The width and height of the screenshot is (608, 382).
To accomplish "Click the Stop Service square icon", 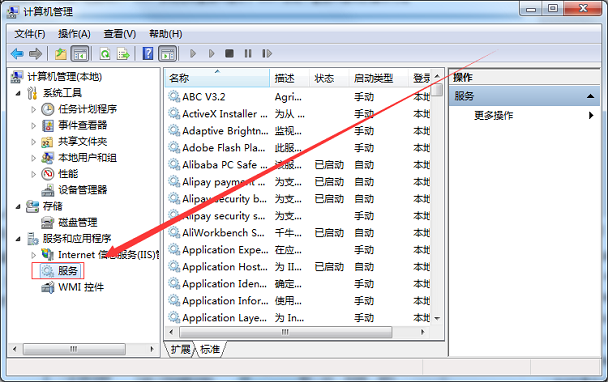I will [x=229, y=54].
